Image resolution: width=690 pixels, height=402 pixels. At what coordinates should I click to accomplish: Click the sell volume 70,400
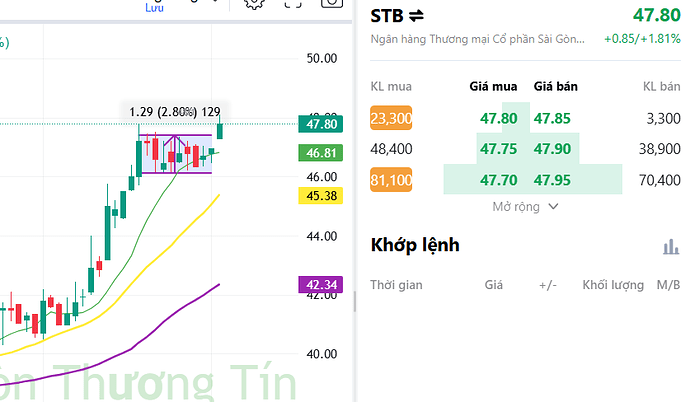click(x=660, y=180)
